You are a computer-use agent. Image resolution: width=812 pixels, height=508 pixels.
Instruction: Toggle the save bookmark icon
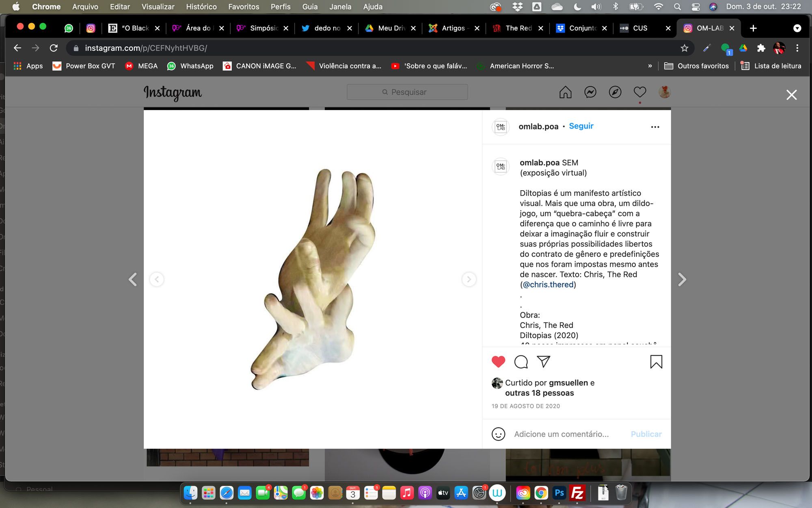click(x=656, y=362)
